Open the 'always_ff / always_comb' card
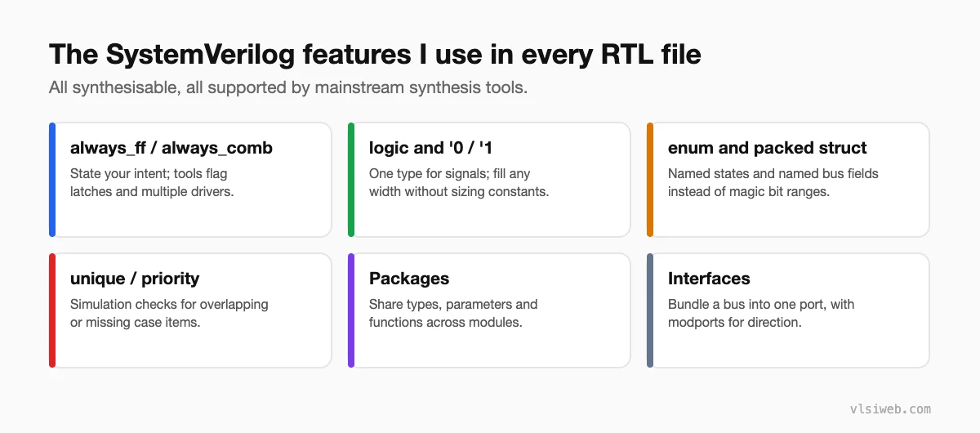This screenshot has width=980, height=433. (x=190, y=180)
